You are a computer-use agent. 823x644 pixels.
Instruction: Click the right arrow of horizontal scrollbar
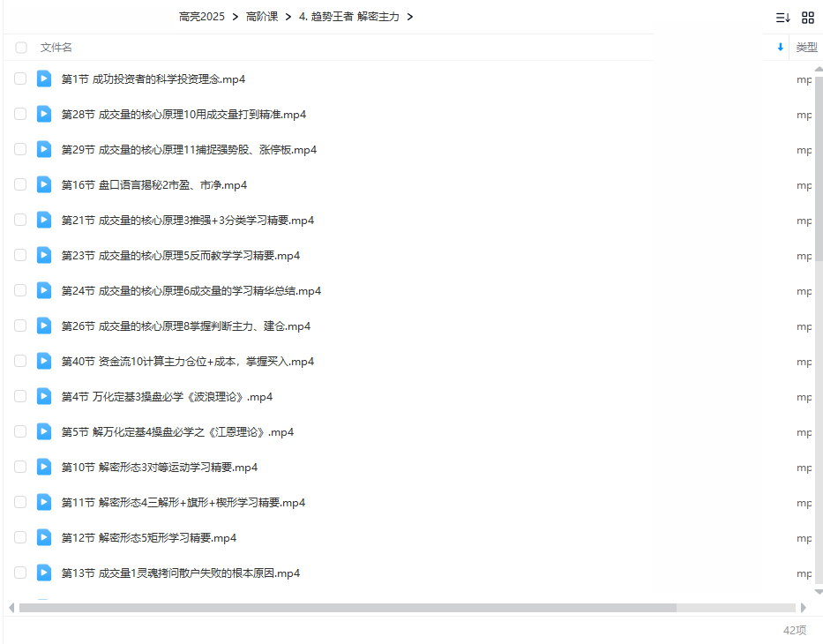point(803,607)
